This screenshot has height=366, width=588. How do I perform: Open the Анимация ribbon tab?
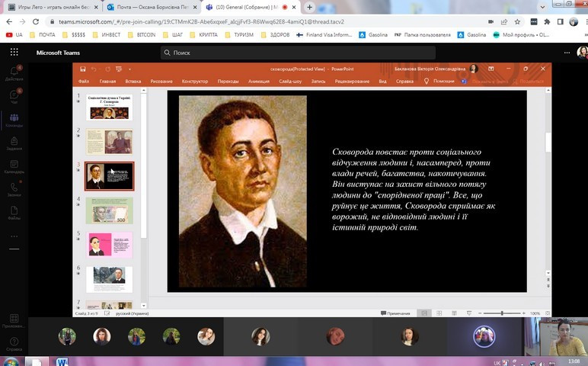pos(258,81)
